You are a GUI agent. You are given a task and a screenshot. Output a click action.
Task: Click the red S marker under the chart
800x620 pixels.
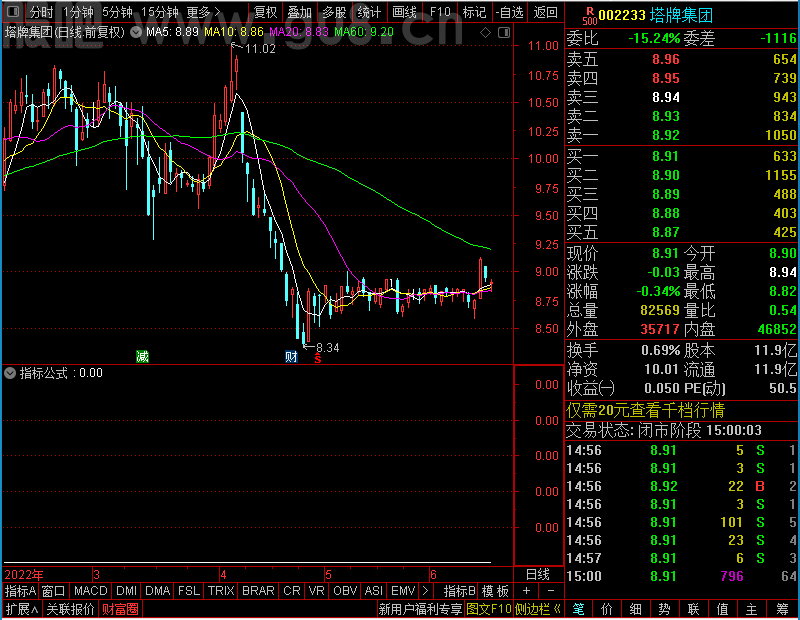(x=318, y=359)
